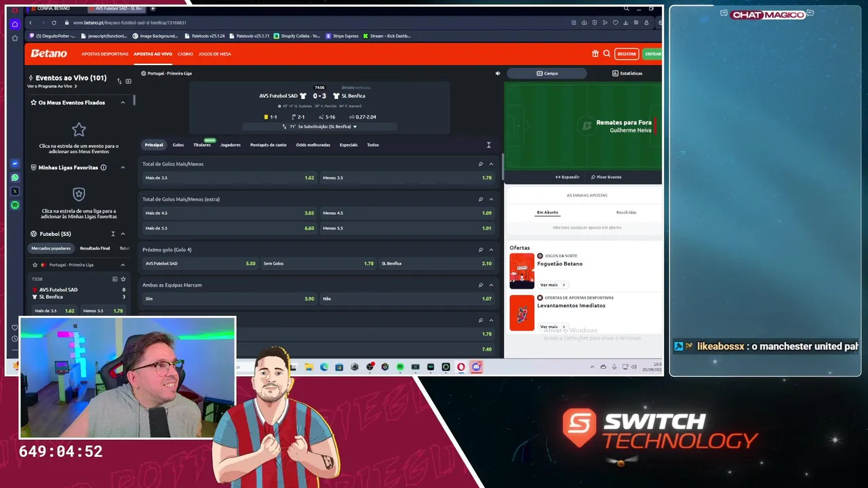Click the stats icon on the AVS-Benfica sidebar card

tap(115, 279)
